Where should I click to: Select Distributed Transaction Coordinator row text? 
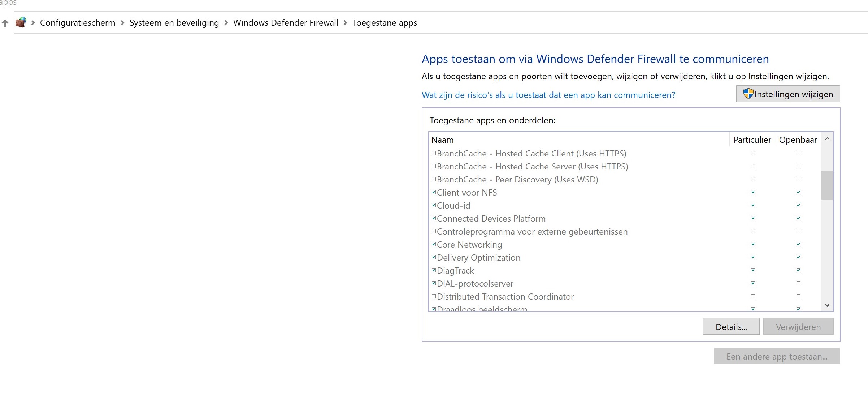coord(505,297)
